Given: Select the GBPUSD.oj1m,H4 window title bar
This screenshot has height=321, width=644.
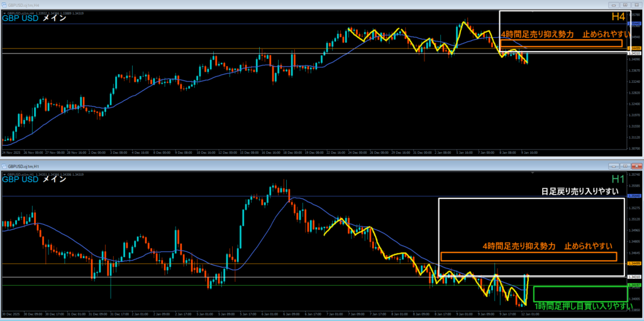Looking at the screenshot, I should tap(322, 5).
